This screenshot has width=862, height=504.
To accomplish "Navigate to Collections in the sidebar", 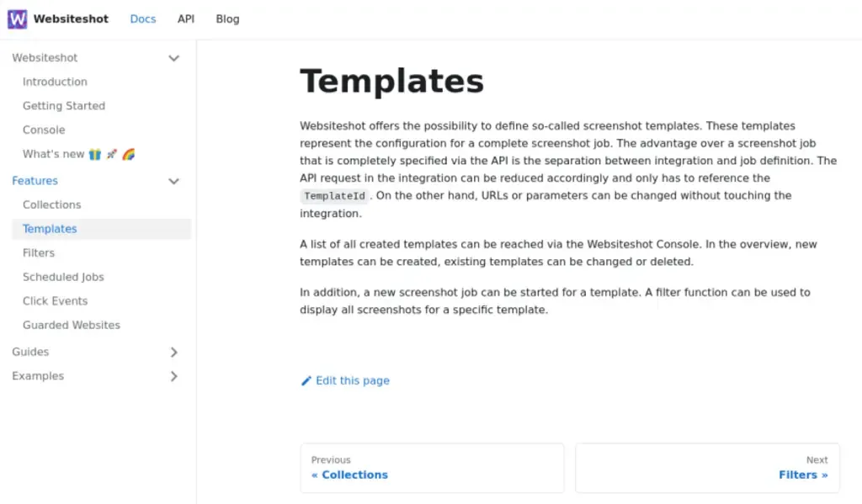I will pos(52,204).
